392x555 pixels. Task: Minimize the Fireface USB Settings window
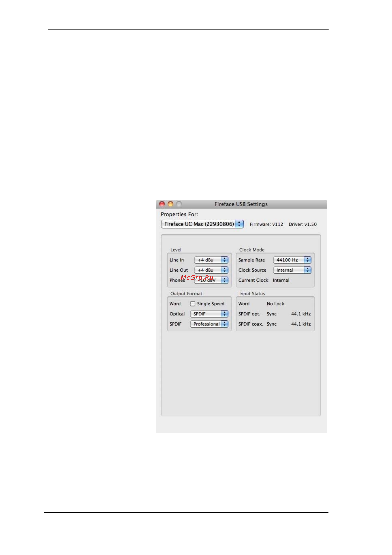coord(170,204)
